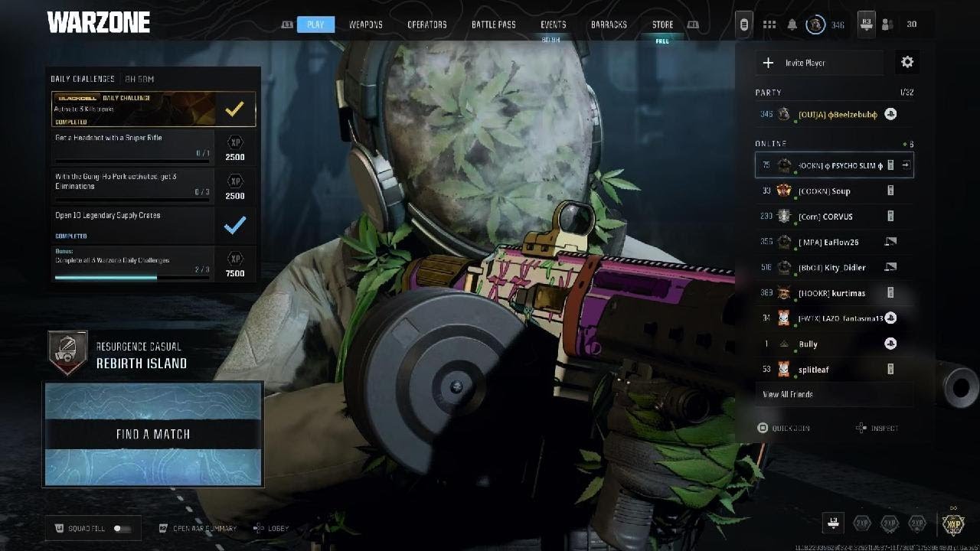Viewport: 980px width, 551px height.
Task: Select party member Beelzebub
Action: point(835,114)
